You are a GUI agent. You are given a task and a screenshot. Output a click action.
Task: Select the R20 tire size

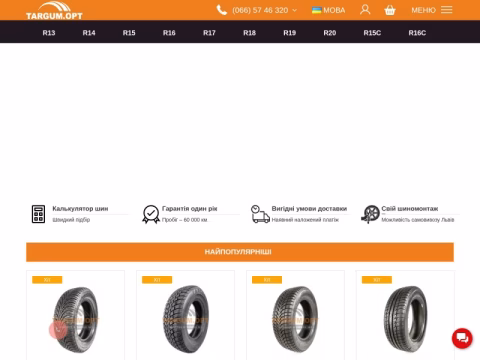[330, 33]
